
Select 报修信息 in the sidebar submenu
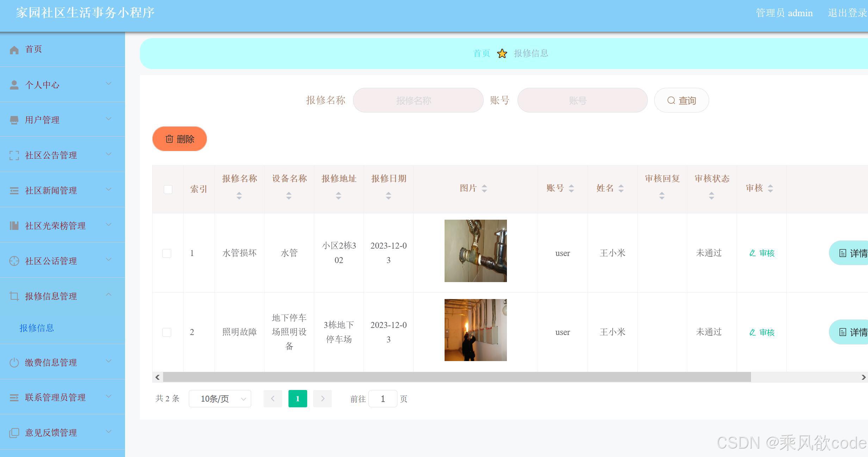pos(37,328)
